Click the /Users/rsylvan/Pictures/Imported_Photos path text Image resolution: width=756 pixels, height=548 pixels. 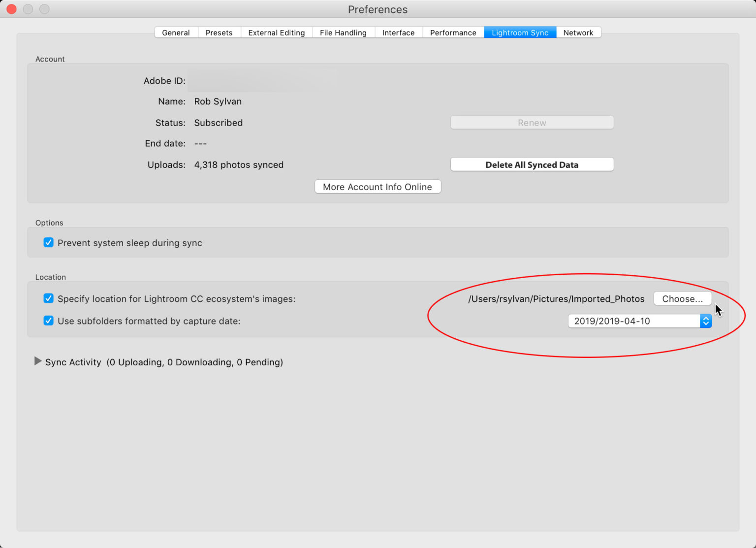pyautogui.click(x=556, y=298)
